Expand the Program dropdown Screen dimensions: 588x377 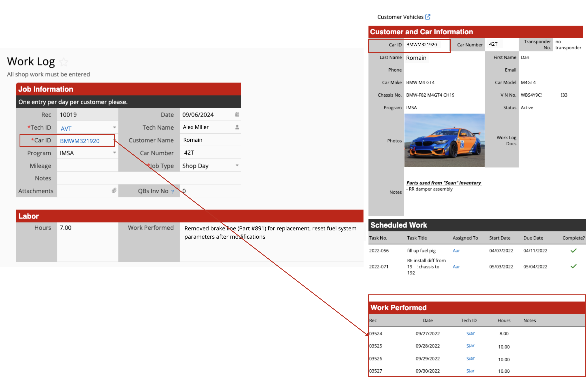click(114, 153)
